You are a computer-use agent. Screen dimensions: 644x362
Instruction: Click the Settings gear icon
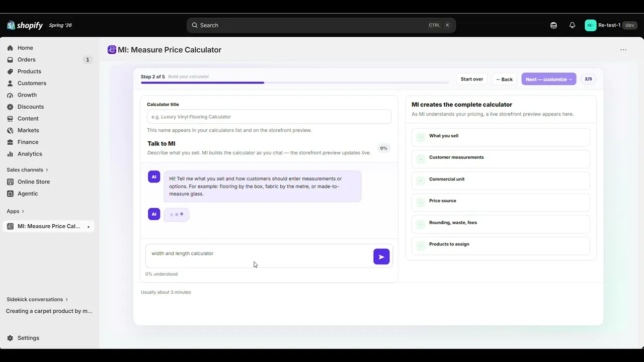[x=10, y=338]
